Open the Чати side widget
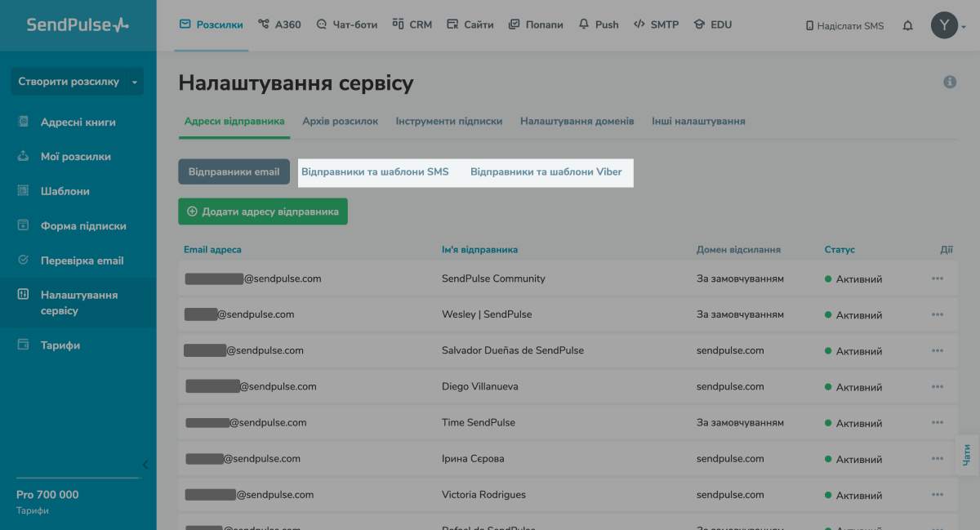 (x=968, y=455)
